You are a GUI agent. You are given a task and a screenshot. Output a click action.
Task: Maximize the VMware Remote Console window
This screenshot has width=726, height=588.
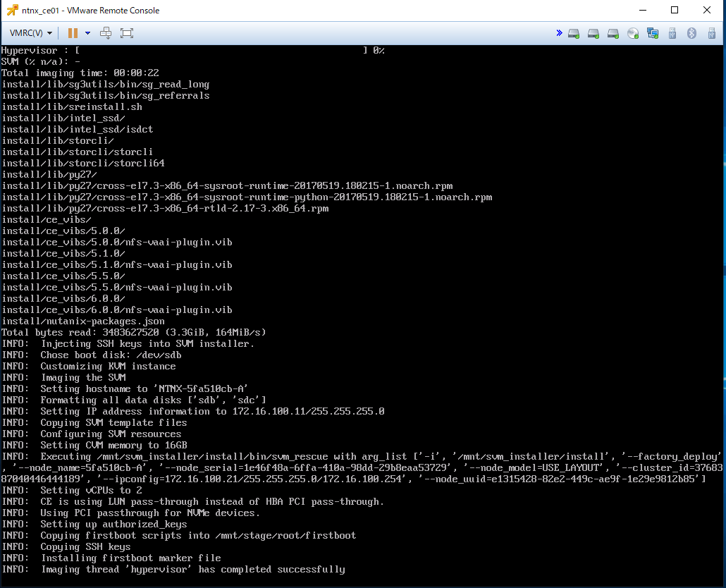pyautogui.click(x=675, y=10)
